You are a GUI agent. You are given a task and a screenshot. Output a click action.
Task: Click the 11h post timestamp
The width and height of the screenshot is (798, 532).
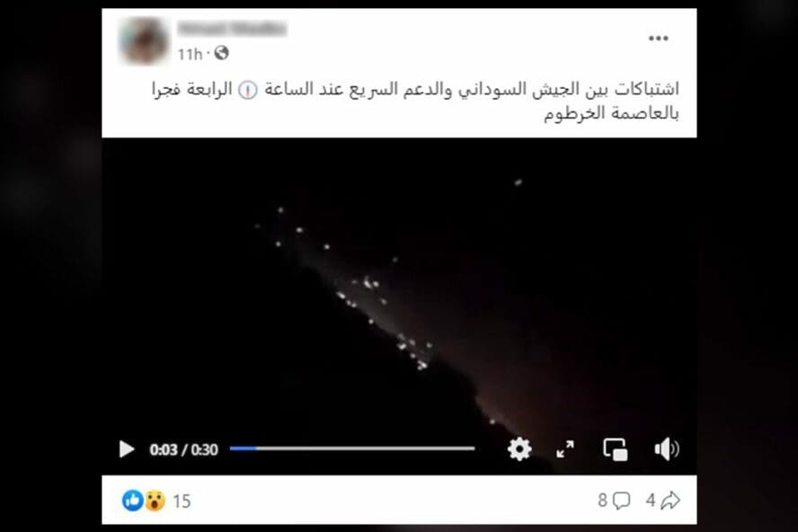(x=190, y=53)
